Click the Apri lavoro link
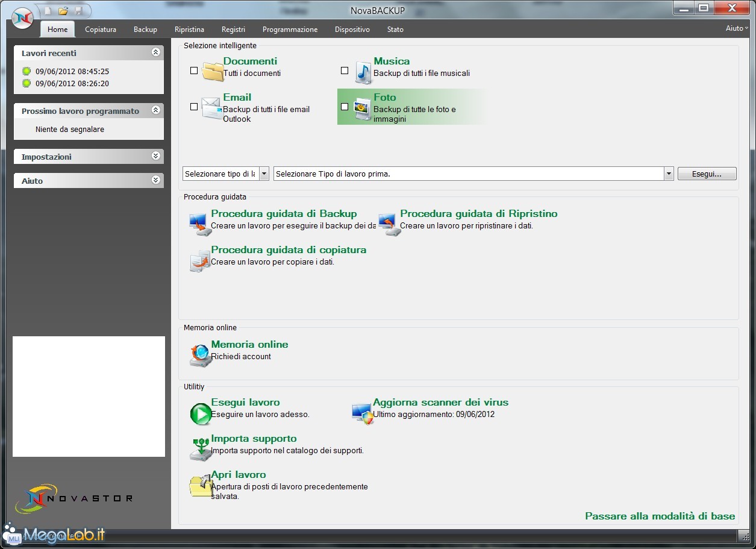This screenshot has width=756, height=549. pos(239,474)
